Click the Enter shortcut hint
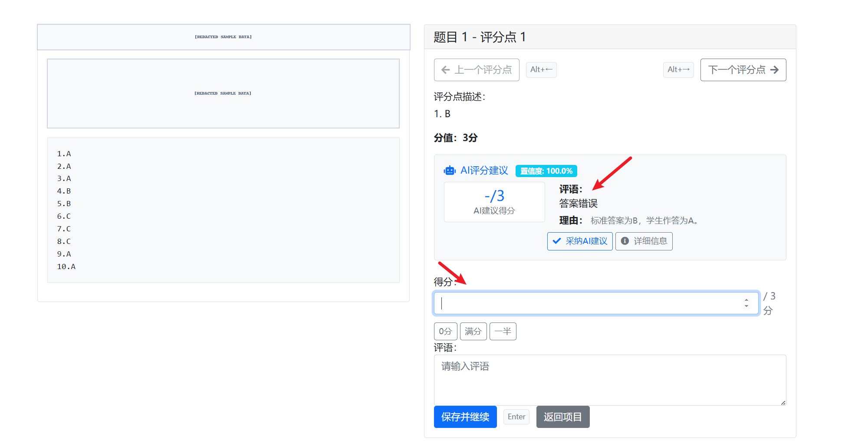 coord(516,417)
